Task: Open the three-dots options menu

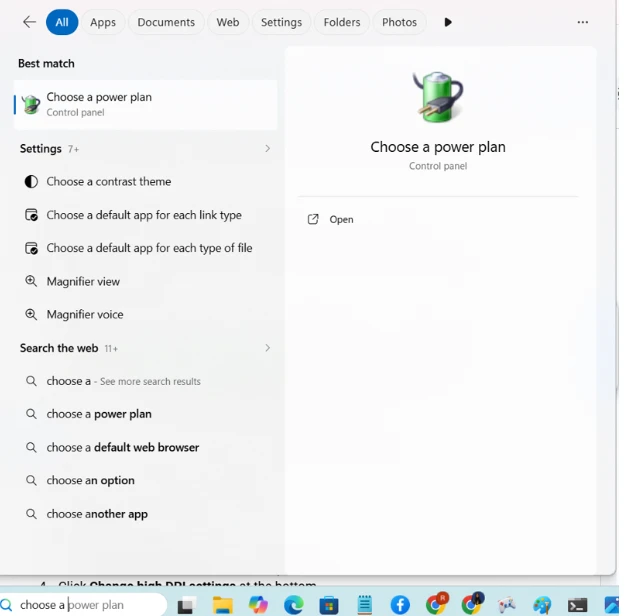Action: (582, 22)
